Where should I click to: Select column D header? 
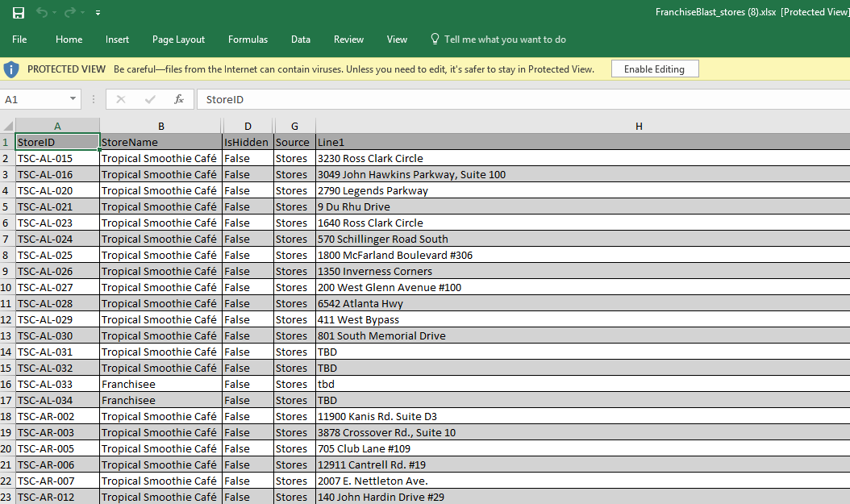248,126
